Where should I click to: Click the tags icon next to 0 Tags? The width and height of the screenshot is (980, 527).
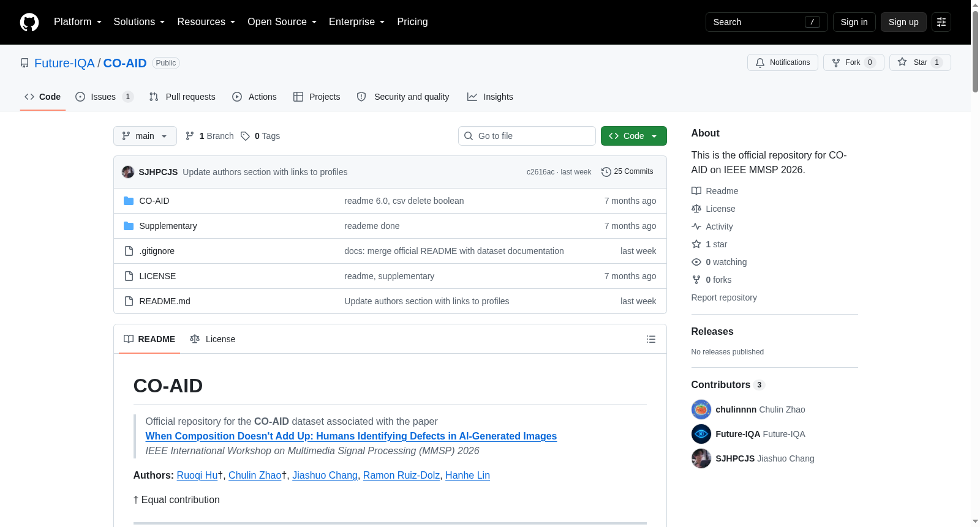(245, 136)
